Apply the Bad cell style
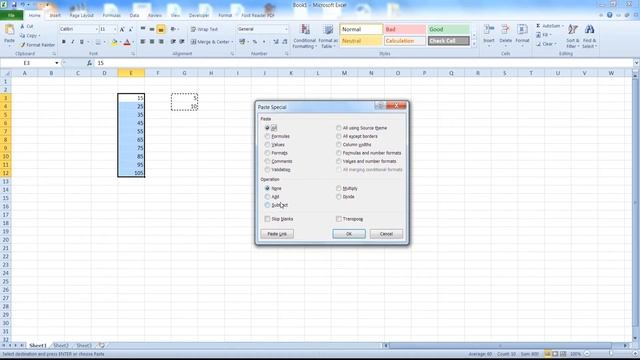 coord(404,29)
